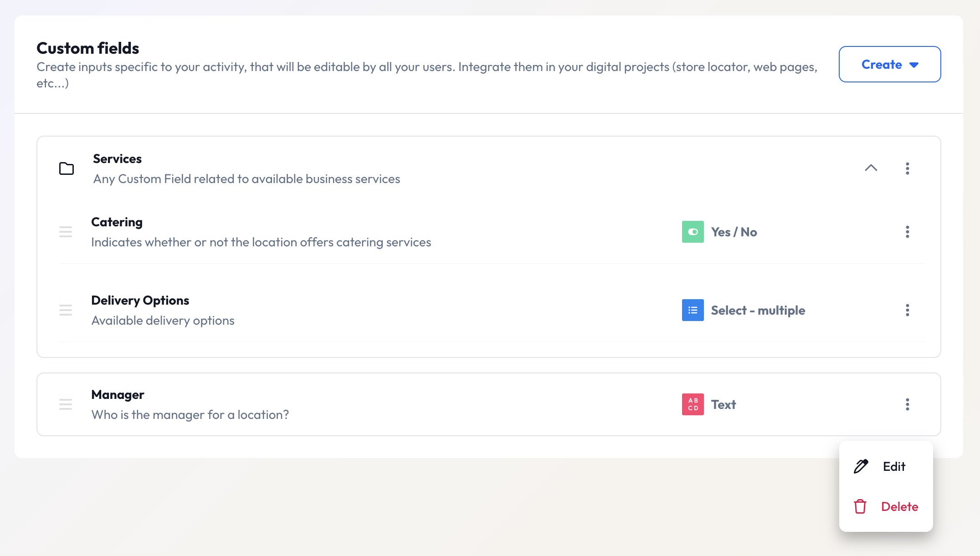The image size is (980, 556).
Task: Open the kebab menu for Delivery Options
Action: (907, 310)
